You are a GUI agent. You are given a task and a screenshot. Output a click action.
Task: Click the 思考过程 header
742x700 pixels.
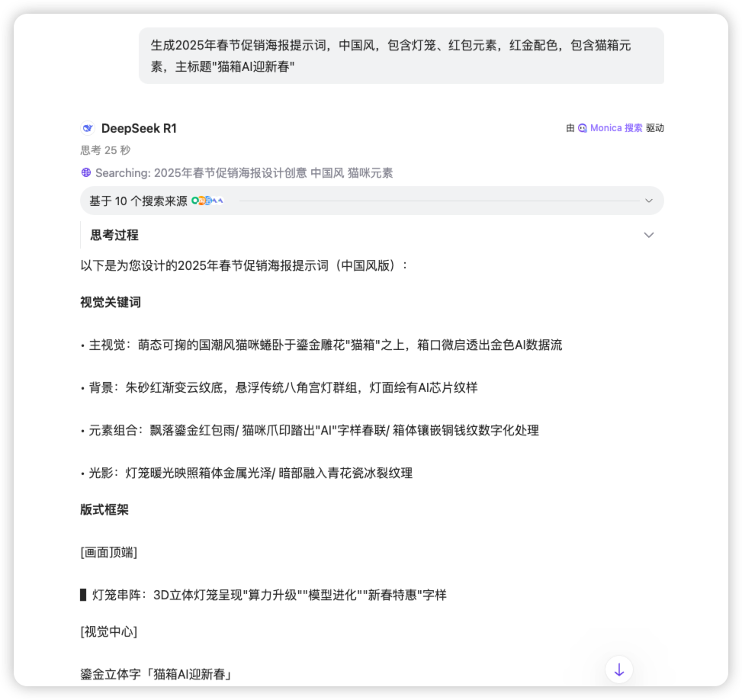point(114,235)
